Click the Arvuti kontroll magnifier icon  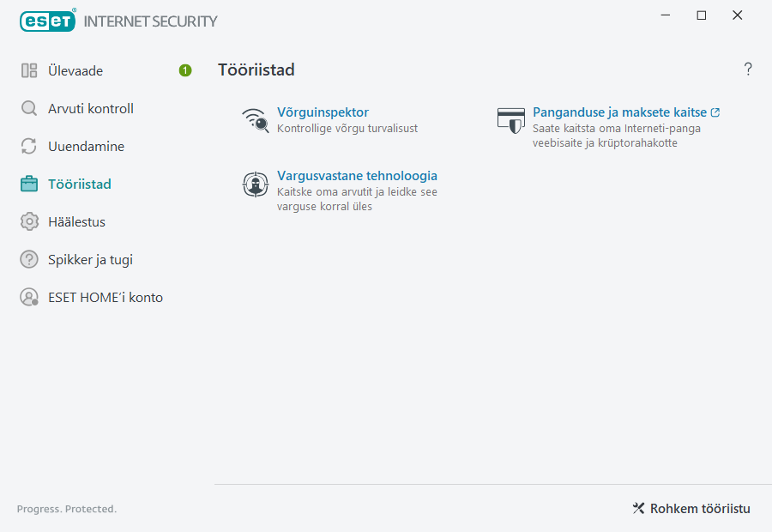(27, 108)
